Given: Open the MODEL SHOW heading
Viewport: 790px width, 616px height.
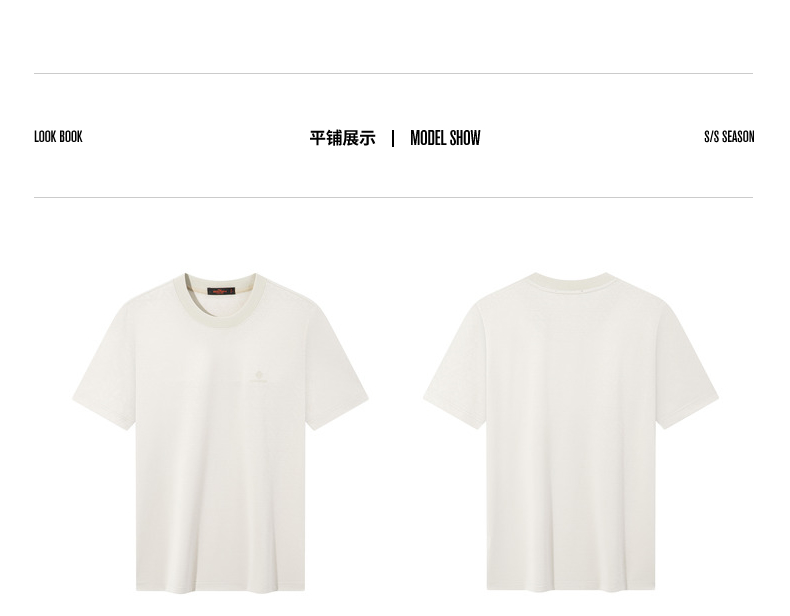Looking at the screenshot, I should pyautogui.click(x=445, y=138).
